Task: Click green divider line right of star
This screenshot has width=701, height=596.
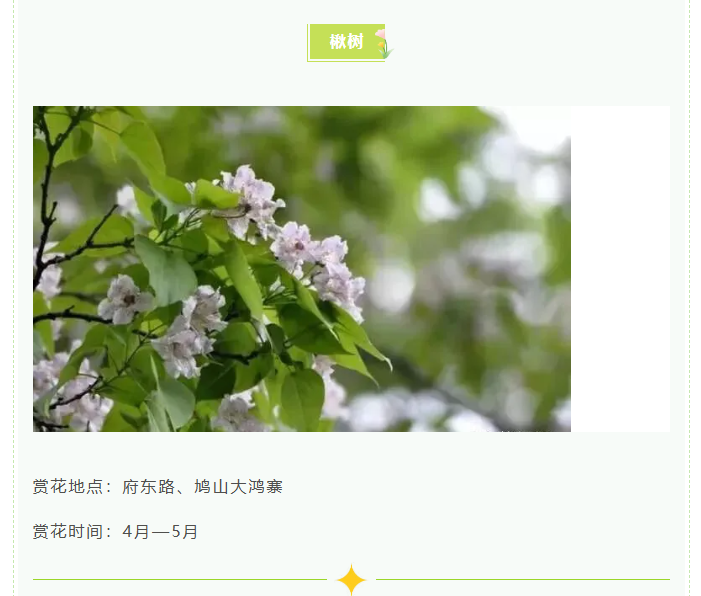Action: [523, 579]
